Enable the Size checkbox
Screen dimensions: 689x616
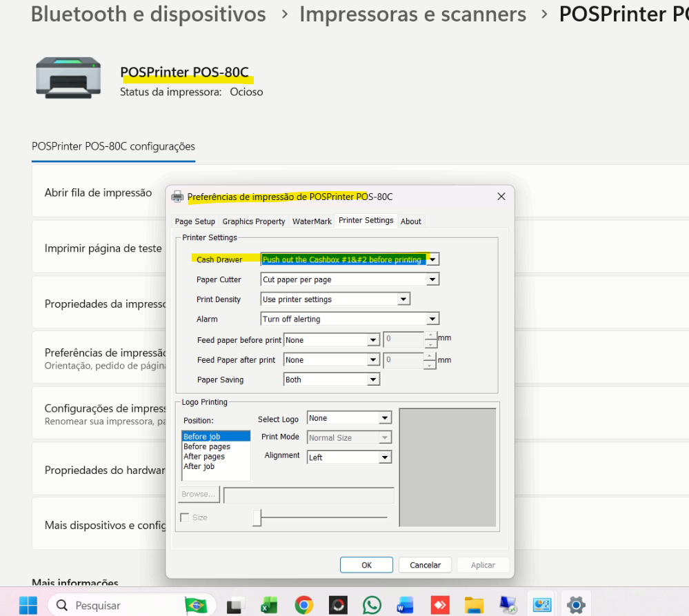coord(185,517)
